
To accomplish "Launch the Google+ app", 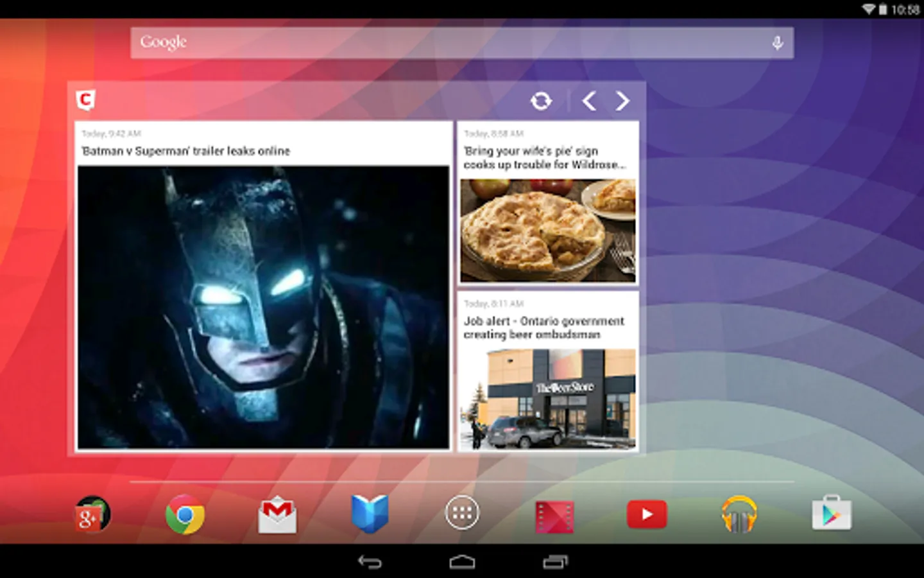I will (92, 514).
